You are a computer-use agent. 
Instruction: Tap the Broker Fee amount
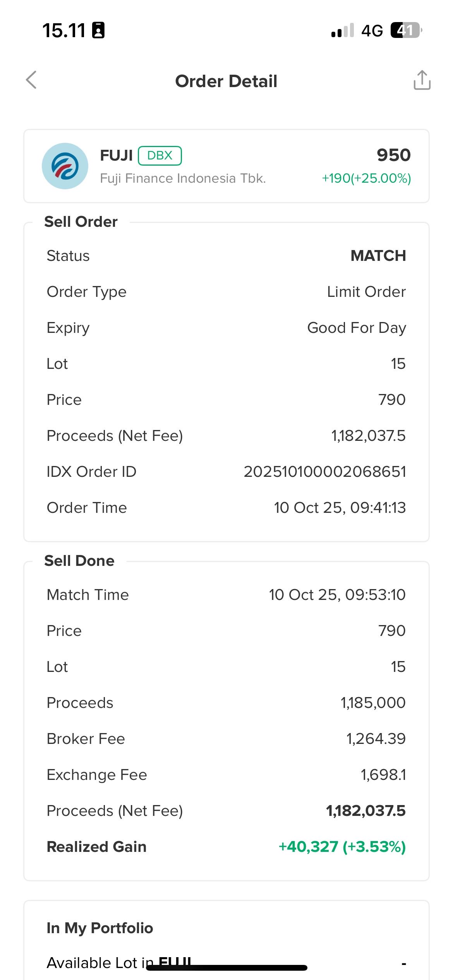point(376,739)
